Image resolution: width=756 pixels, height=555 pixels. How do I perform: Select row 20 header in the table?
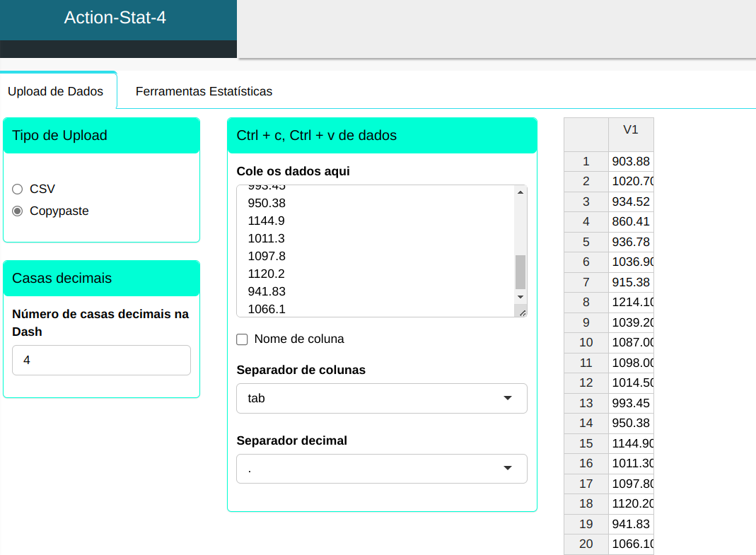coord(586,544)
